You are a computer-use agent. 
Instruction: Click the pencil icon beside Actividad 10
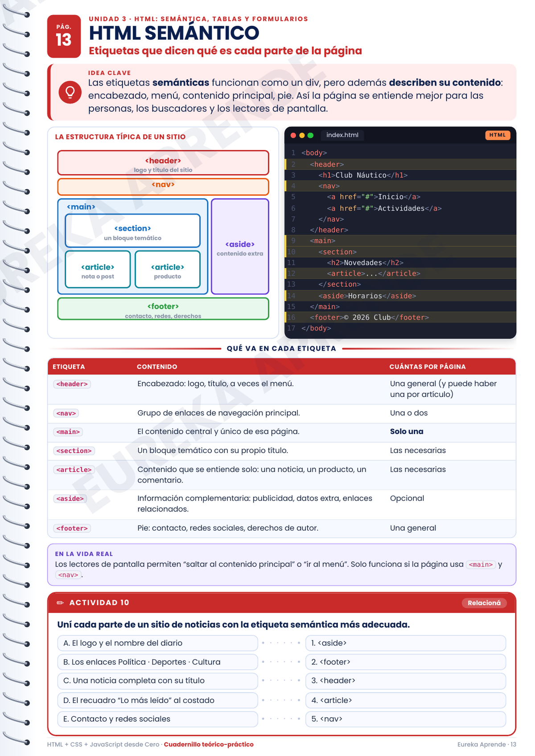(x=60, y=603)
